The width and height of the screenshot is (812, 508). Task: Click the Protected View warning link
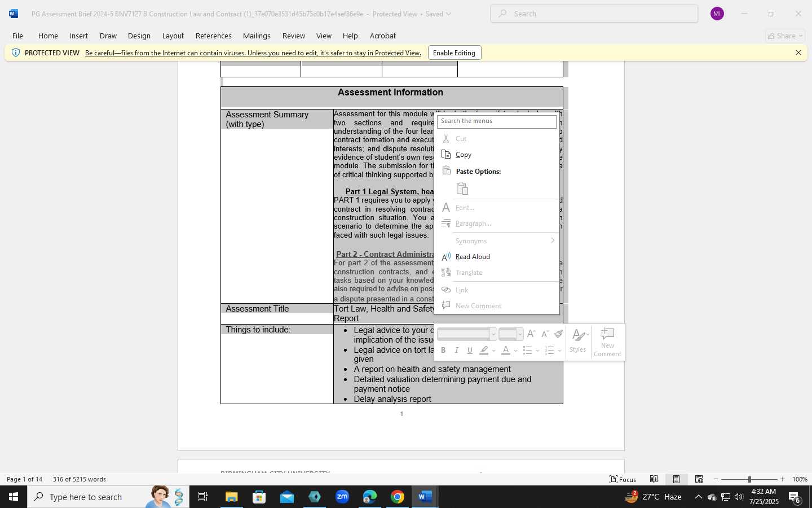pos(253,52)
